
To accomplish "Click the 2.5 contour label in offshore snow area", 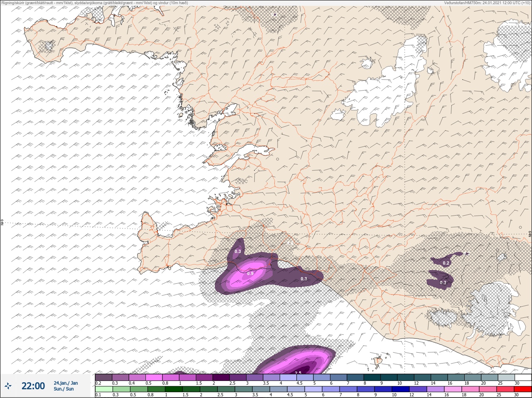I will pos(298,373).
